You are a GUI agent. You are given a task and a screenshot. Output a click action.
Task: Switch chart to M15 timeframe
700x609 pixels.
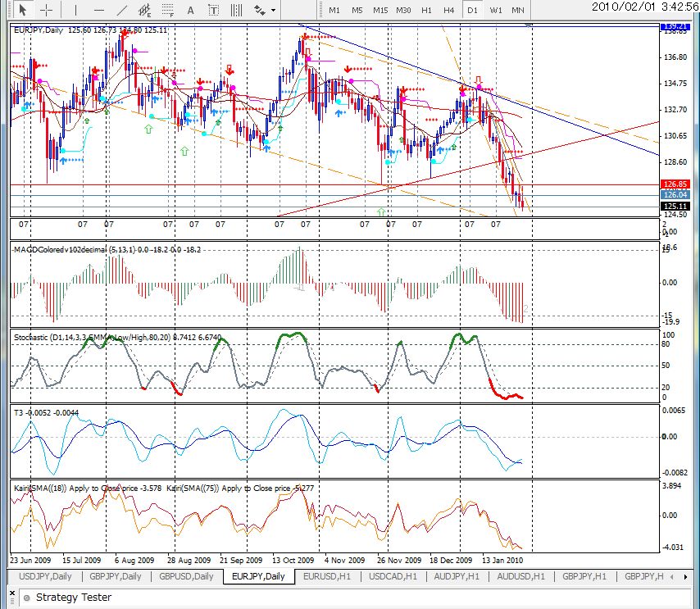[x=380, y=10]
